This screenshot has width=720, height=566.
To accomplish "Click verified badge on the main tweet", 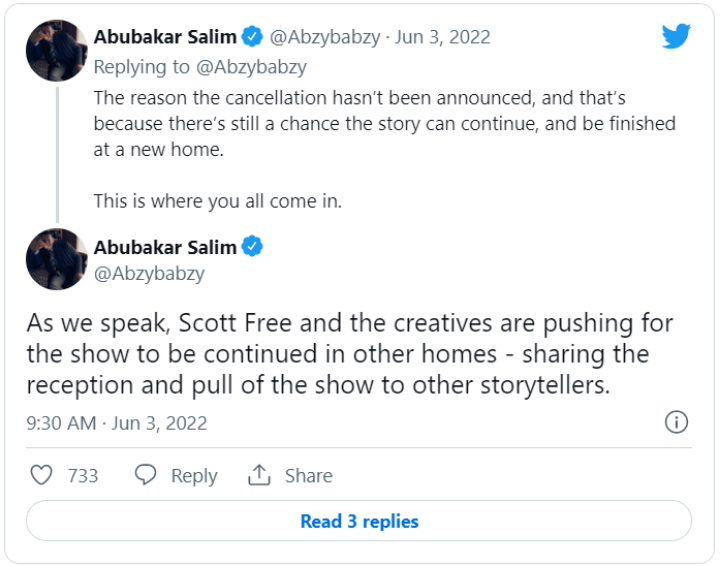I will pyautogui.click(x=253, y=247).
